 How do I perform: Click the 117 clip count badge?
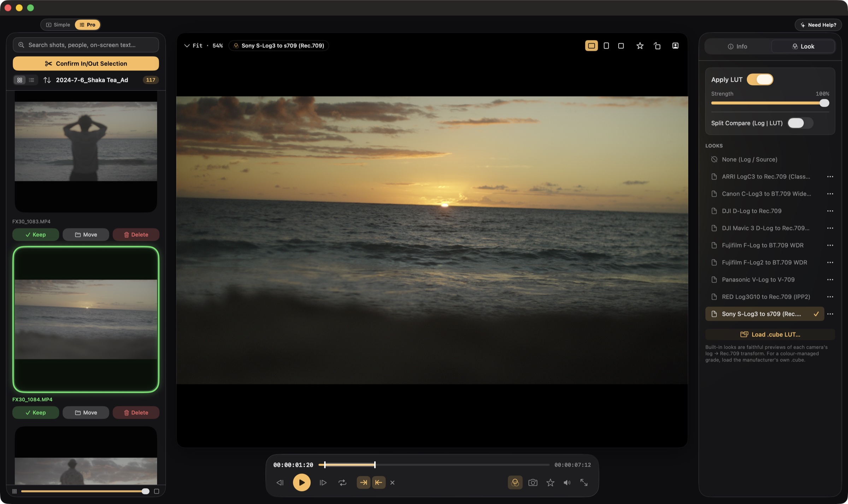coord(151,80)
